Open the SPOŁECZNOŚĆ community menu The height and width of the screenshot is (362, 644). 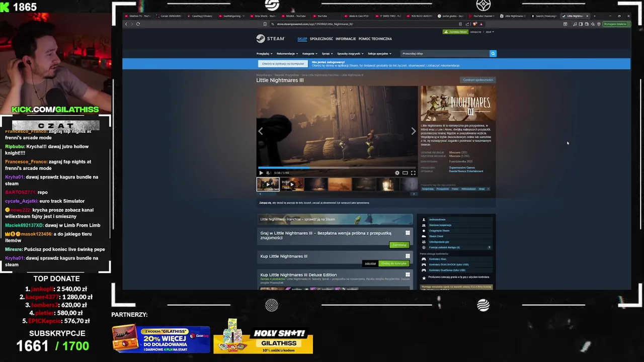(321, 39)
